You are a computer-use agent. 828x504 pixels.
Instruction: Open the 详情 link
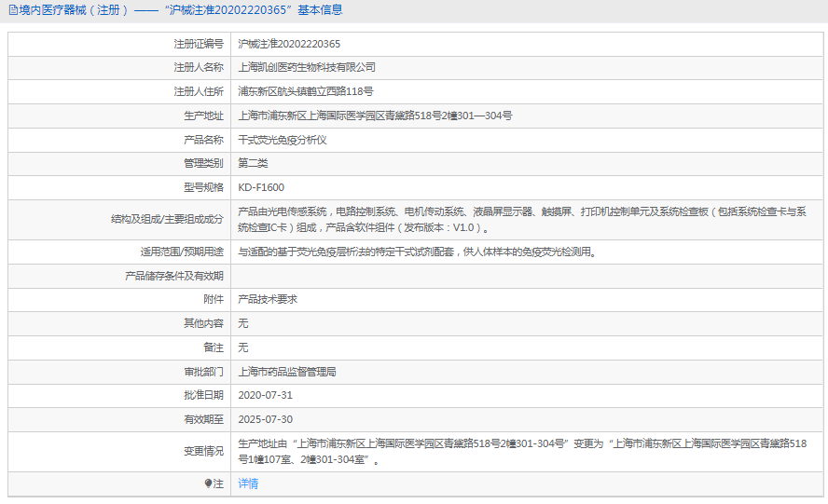(x=248, y=484)
